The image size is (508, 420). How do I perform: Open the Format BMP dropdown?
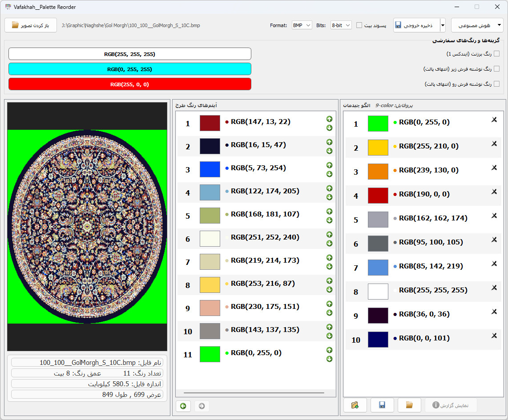pyautogui.click(x=302, y=25)
